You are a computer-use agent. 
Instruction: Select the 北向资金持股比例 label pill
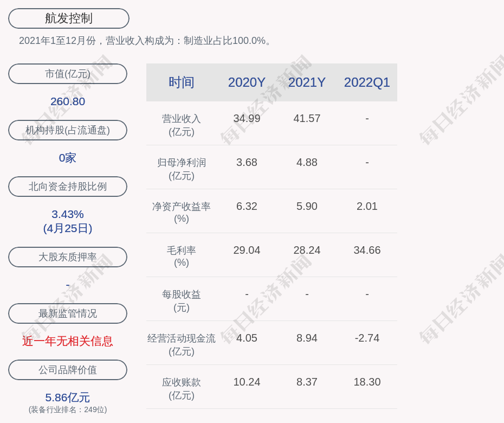click(x=68, y=187)
